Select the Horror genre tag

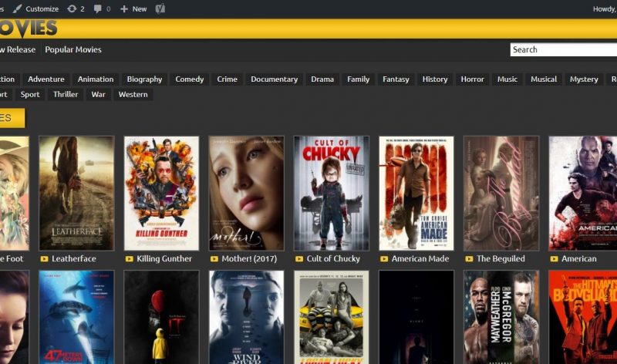coord(472,79)
